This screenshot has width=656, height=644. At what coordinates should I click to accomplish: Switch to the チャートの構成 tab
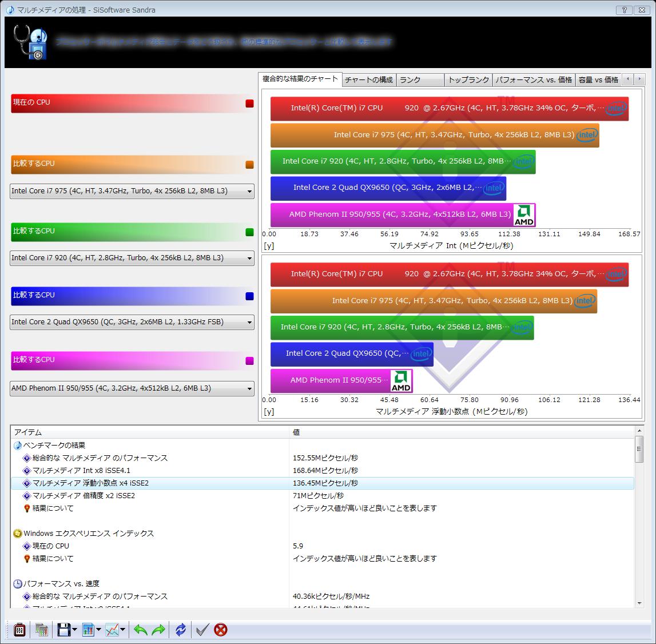(x=368, y=79)
